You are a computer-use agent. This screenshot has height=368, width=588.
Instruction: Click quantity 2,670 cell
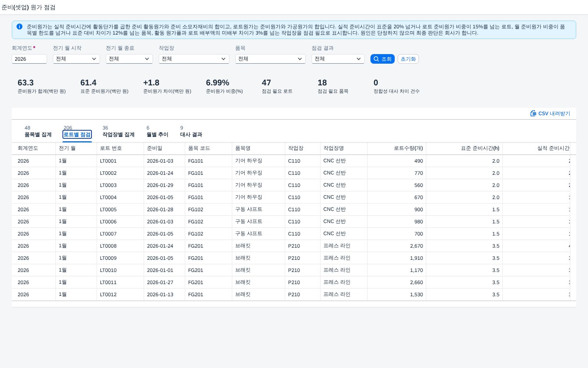pos(397,246)
